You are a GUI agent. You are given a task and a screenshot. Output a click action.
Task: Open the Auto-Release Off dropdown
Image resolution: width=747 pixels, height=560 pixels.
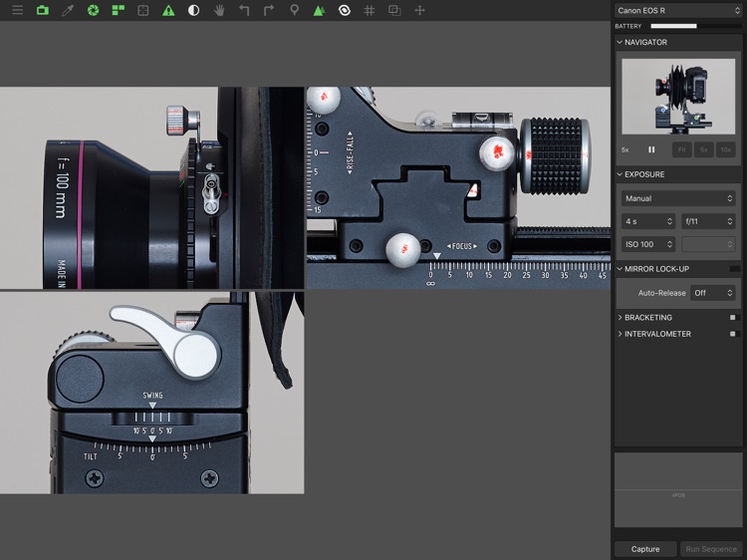click(713, 293)
